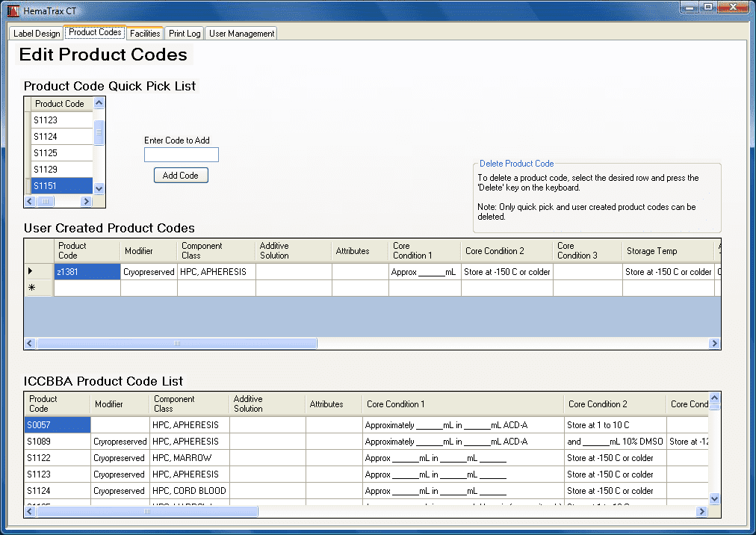Open the Print Log tab
The image size is (756, 535).
pos(184,33)
